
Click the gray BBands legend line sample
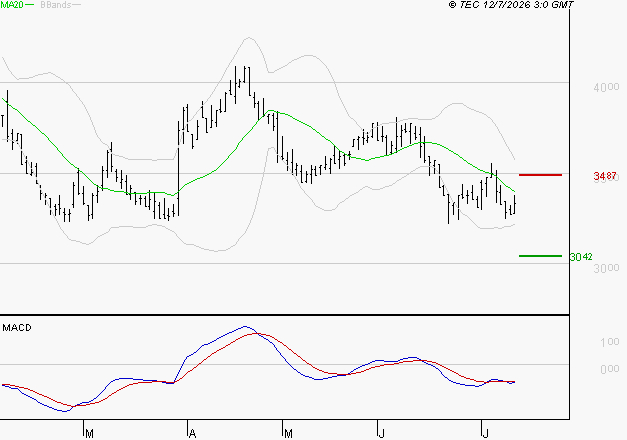(76, 5)
